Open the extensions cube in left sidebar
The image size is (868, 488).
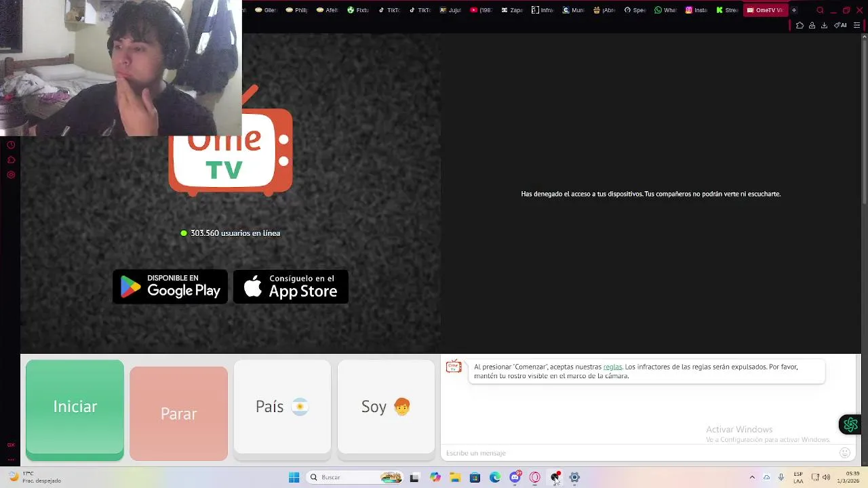pos(11,160)
